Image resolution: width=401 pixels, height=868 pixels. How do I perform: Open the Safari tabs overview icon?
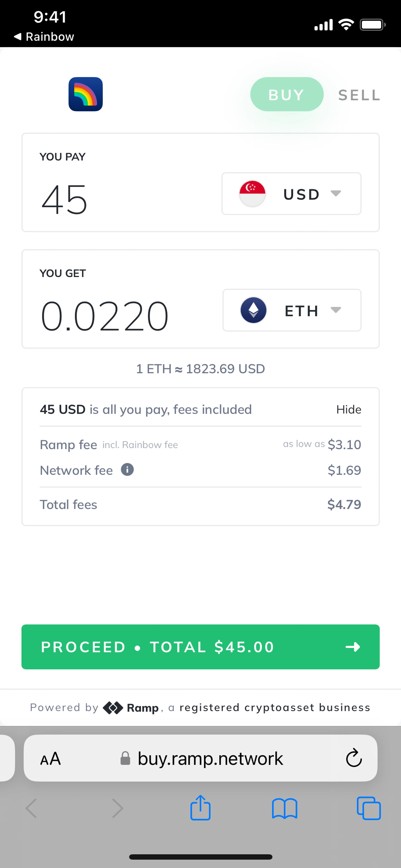tap(368, 808)
